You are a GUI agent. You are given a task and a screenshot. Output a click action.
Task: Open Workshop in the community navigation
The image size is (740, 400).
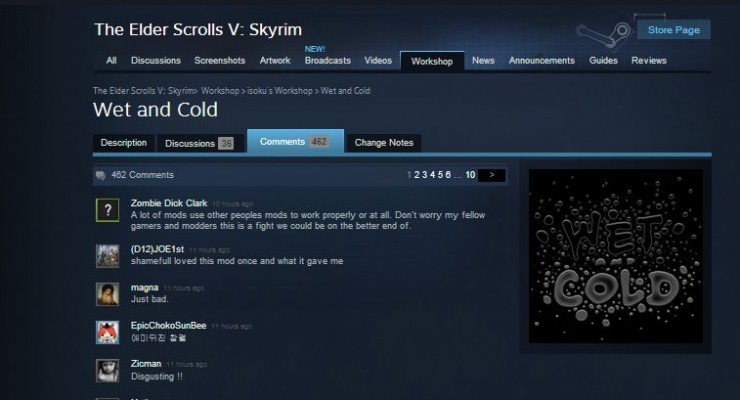coord(432,61)
